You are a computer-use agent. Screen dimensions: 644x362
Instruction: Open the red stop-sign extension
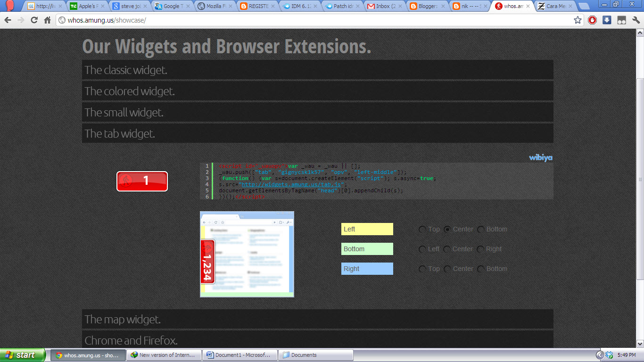(593, 20)
